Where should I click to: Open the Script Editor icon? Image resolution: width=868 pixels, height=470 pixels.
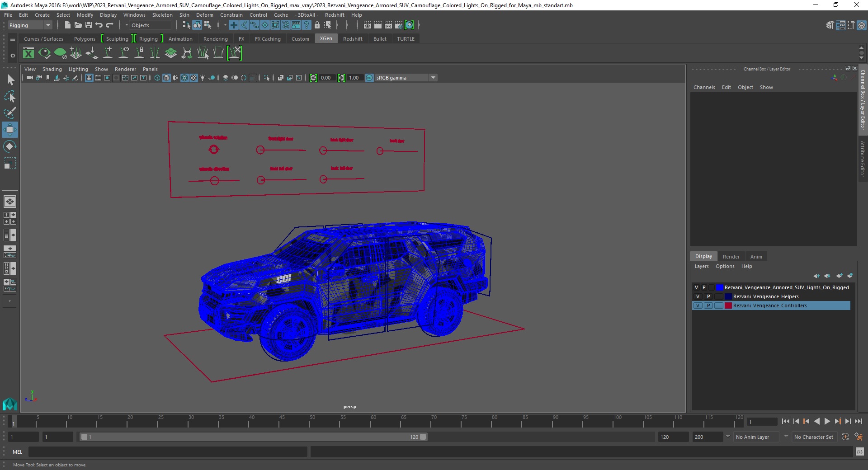(x=860, y=451)
